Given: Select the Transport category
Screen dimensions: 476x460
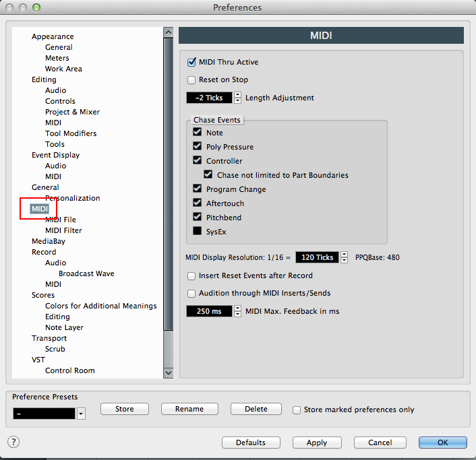Looking at the screenshot, I should pyautogui.click(x=49, y=338).
